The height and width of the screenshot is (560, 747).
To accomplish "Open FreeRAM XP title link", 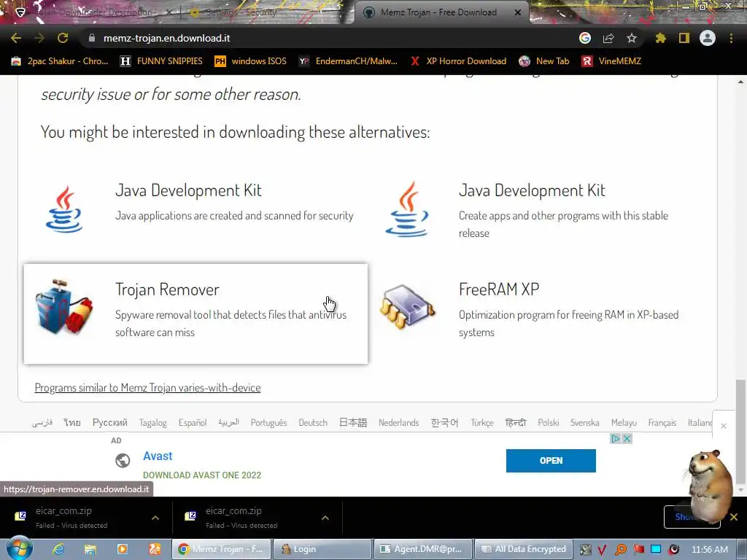I will tap(499, 289).
